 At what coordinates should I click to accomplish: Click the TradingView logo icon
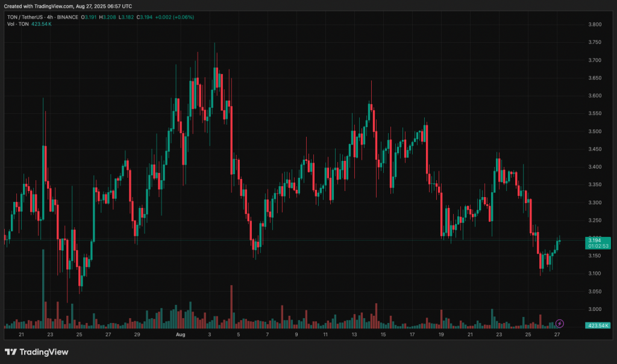tap(10, 352)
